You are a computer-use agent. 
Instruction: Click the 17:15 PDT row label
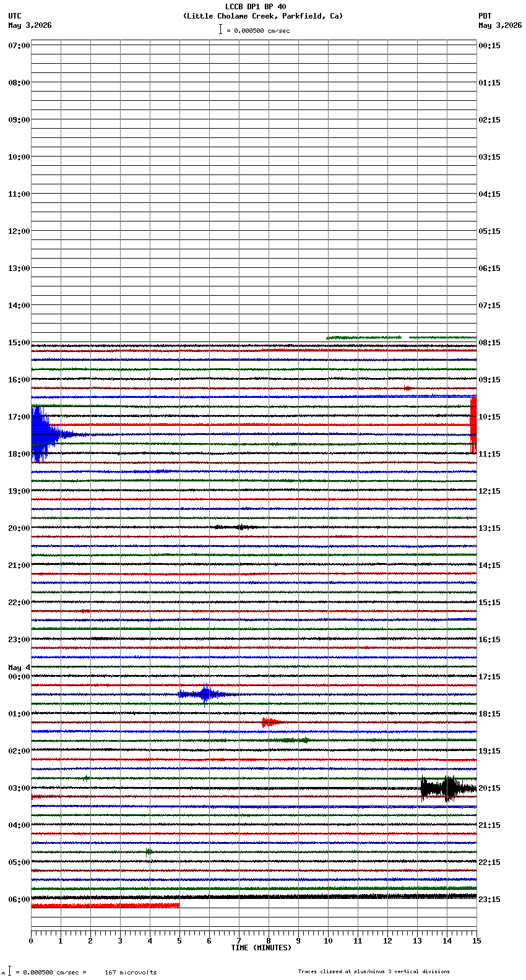click(x=489, y=677)
